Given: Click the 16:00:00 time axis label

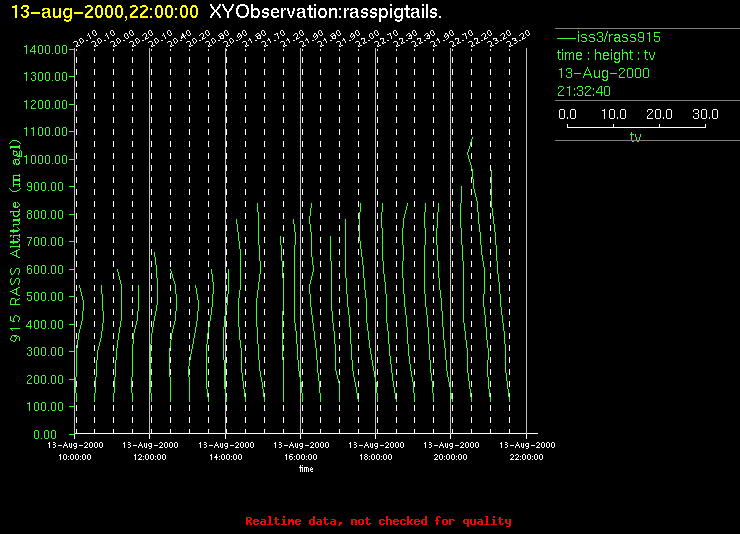Looking at the screenshot, I should click(301, 456).
